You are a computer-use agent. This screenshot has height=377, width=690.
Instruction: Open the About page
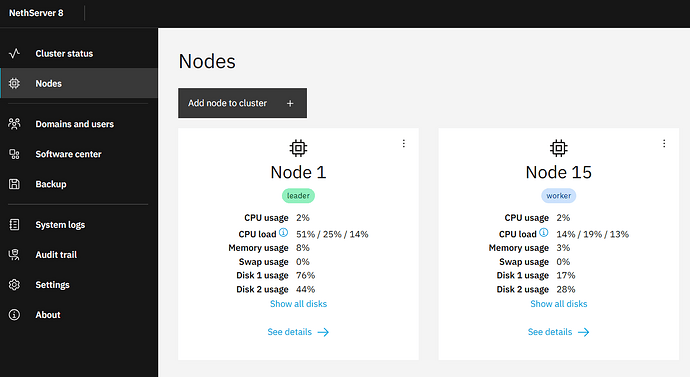pos(79,315)
